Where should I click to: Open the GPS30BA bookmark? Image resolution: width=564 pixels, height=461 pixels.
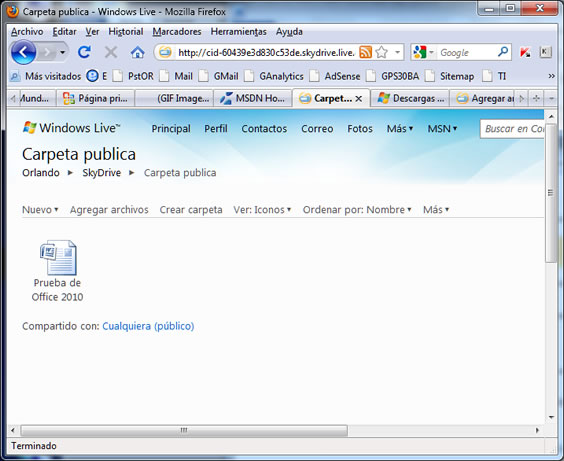(x=393, y=76)
